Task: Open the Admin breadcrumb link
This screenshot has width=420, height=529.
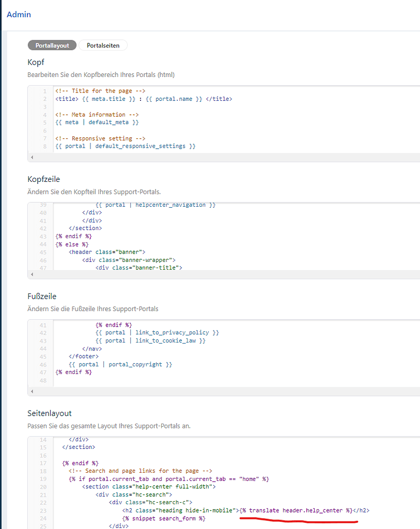Action: [19, 14]
